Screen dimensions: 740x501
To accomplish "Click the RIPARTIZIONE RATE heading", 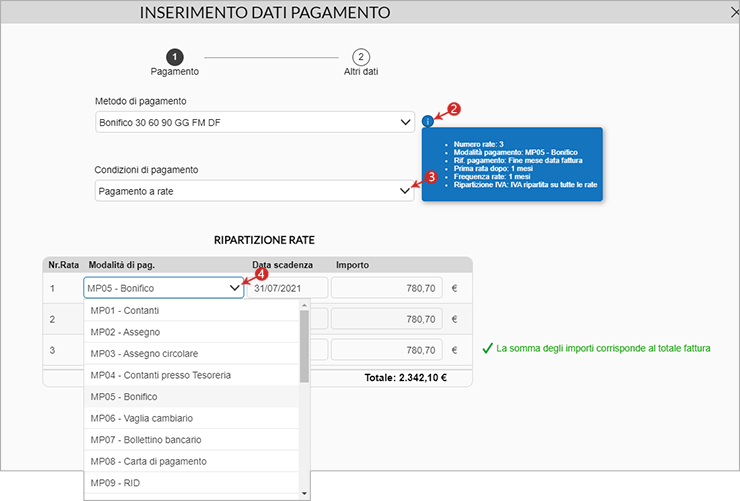I will point(264,240).
